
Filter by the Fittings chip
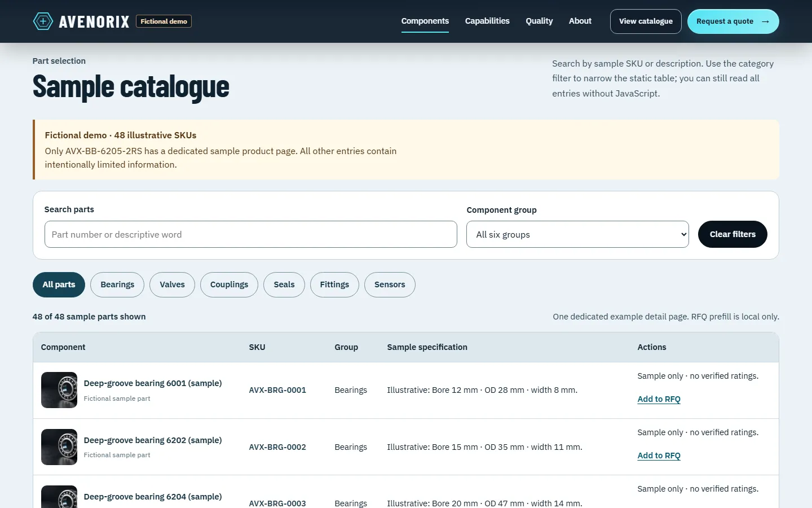pyautogui.click(x=334, y=284)
